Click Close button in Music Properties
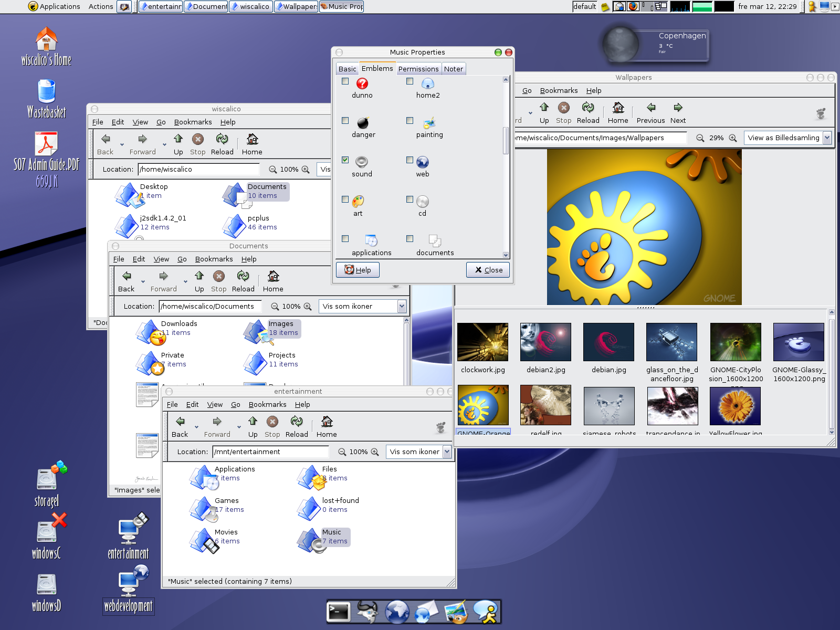840x630 pixels. click(488, 270)
